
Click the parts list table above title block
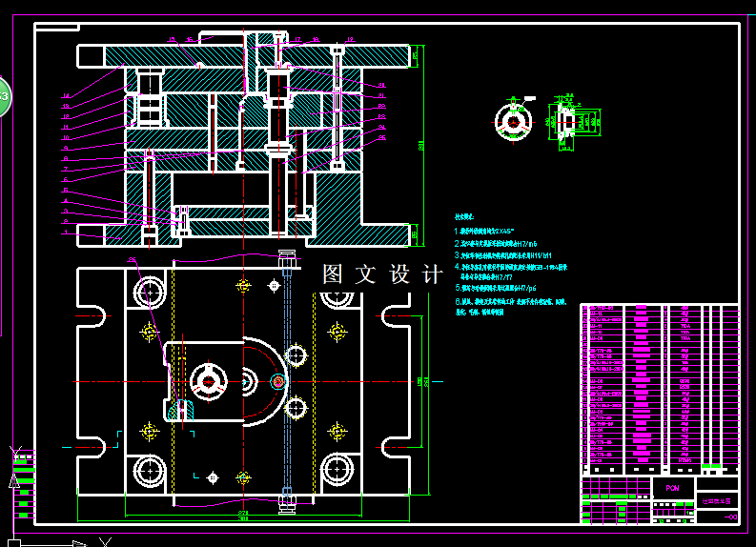coord(660,390)
